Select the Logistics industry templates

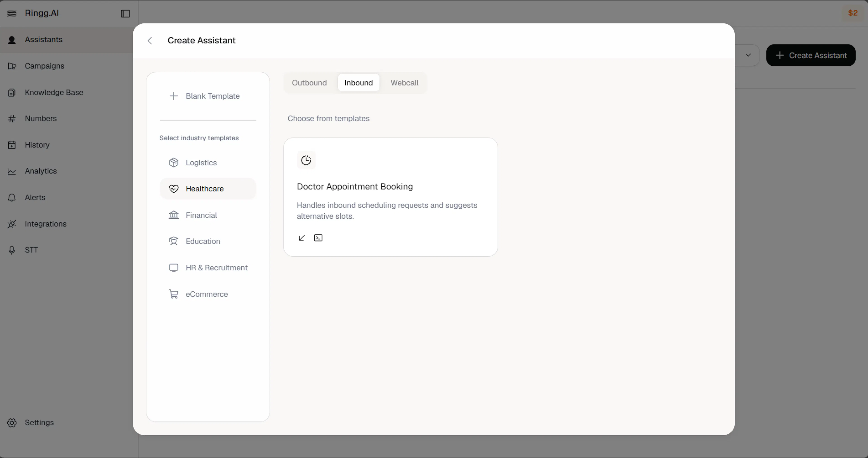[x=208, y=162]
